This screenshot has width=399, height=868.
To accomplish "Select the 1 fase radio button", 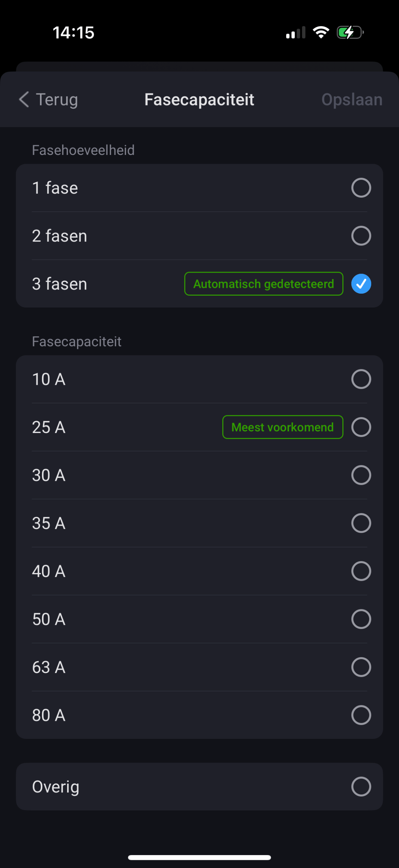I will [x=361, y=188].
